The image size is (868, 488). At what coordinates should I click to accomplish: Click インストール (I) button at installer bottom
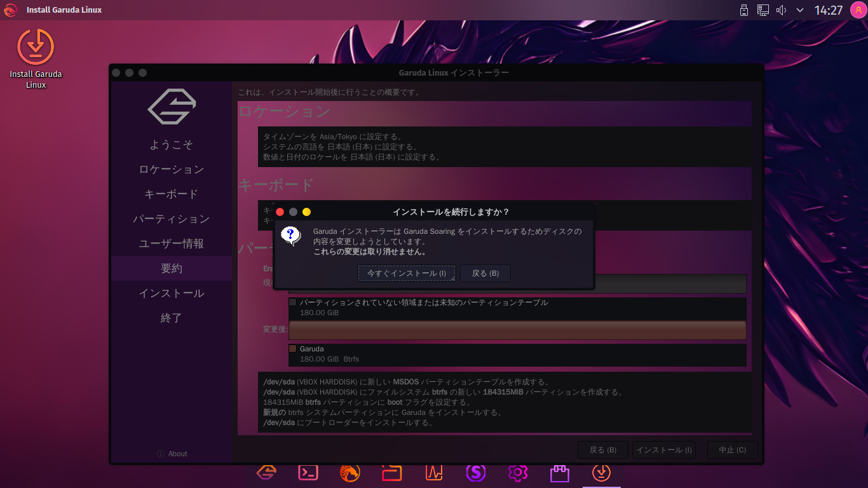click(664, 450)
